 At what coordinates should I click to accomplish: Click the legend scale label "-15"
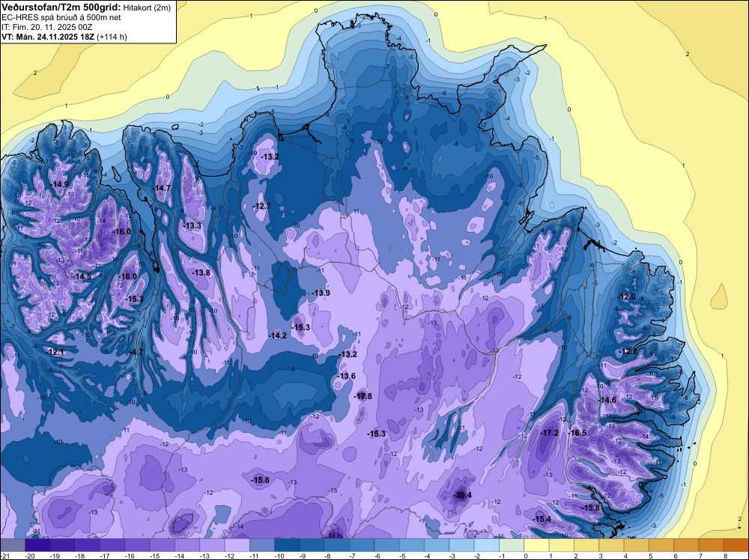[x=154, y=556]
